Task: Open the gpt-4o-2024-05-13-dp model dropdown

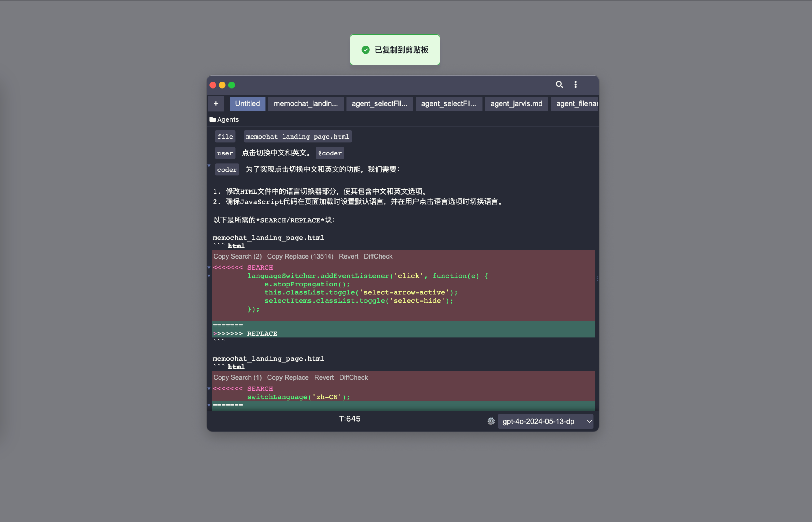Action: point(545,421)
